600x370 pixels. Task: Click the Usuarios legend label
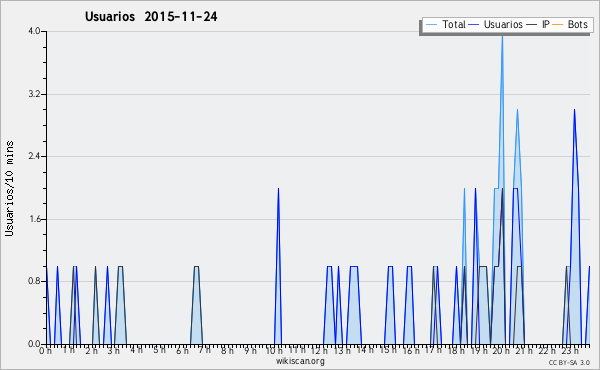[503, 24]
